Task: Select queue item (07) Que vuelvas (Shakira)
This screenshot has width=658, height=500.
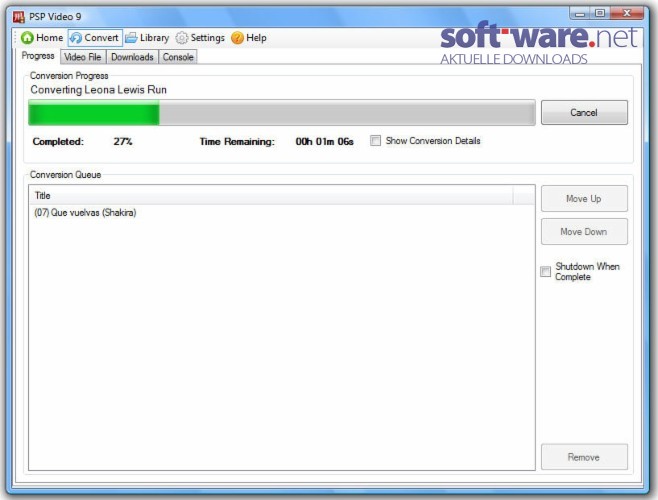Action: 282,212
